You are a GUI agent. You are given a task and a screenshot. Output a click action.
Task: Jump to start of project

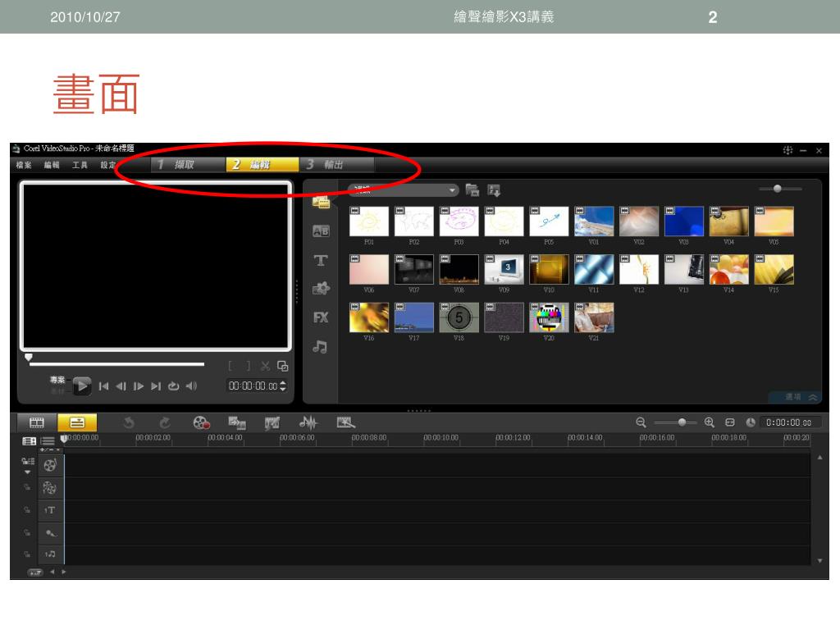click(x=104, y=386)
